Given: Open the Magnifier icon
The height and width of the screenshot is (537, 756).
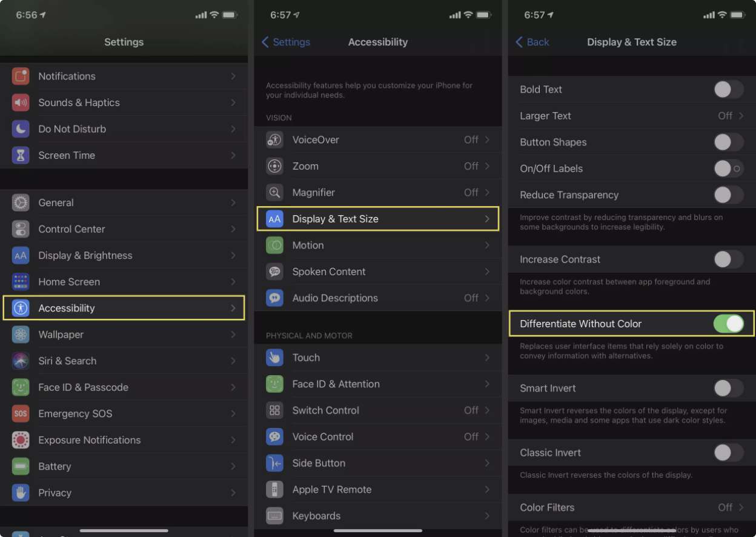Looking at the screenshot, I should click(274, 192).
